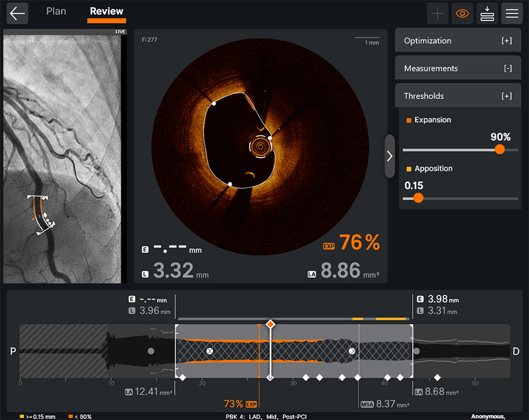529x420 pixels.
Task: Expand the Optimization section
Action: coord(457,40)
